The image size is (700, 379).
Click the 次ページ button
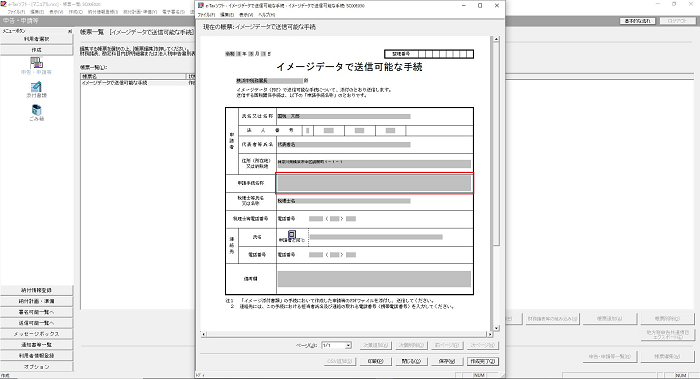pos(483,345)
